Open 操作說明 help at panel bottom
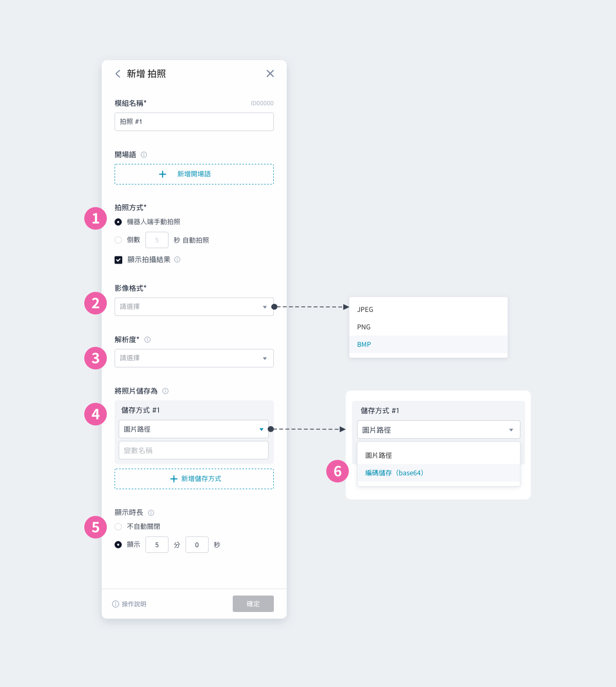The width and height of the screenshot is (616, 687). coord(129,604)
